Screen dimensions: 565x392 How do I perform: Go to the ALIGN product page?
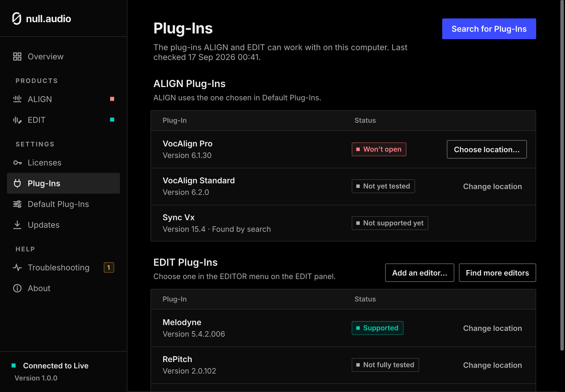click(x=63, y=99)
